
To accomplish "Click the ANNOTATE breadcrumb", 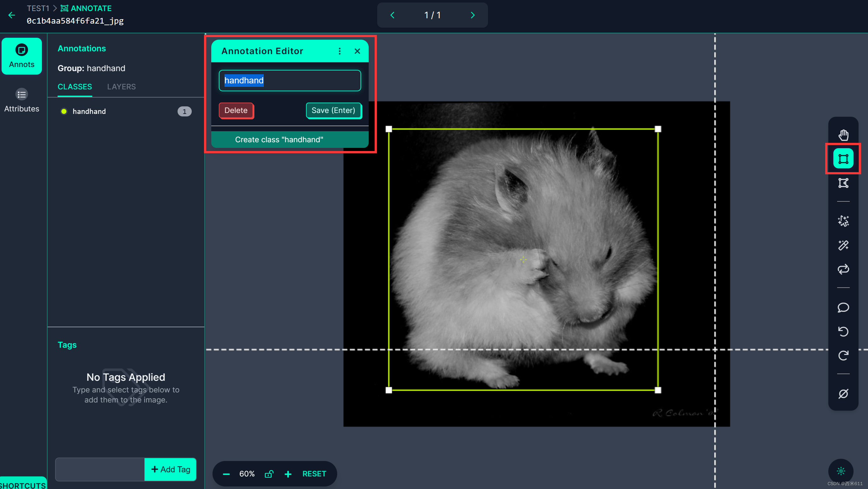I will (86, 8).
